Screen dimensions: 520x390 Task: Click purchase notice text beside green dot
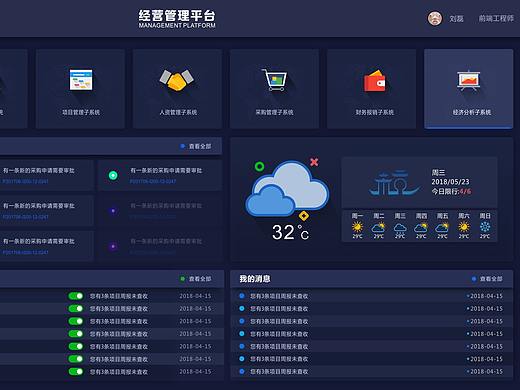166,171
